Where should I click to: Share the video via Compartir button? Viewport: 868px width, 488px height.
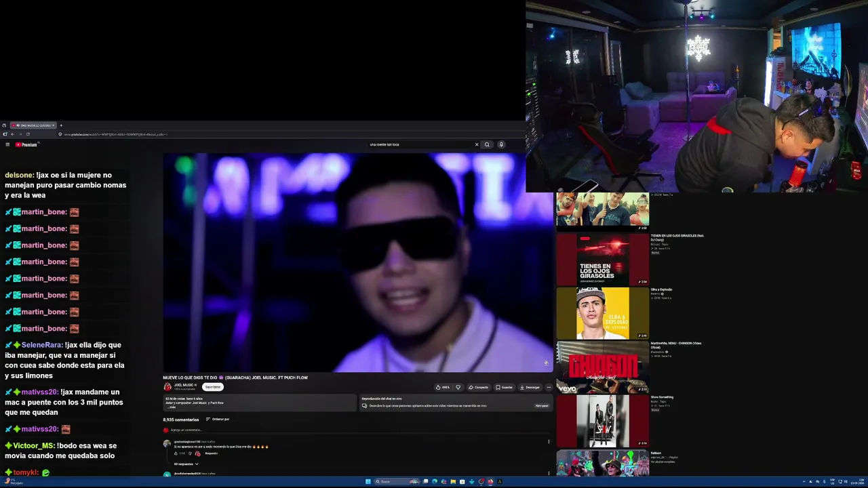pos(478,387)
